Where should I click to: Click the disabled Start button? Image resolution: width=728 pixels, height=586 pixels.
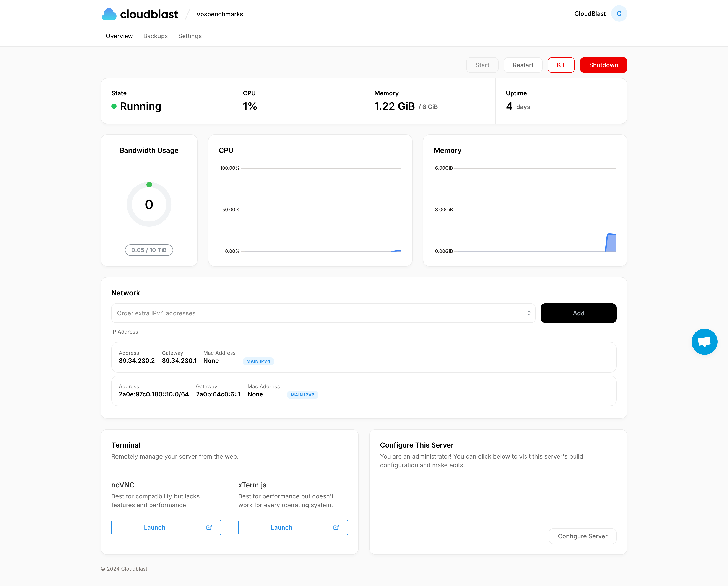click(x=482, y=65)
